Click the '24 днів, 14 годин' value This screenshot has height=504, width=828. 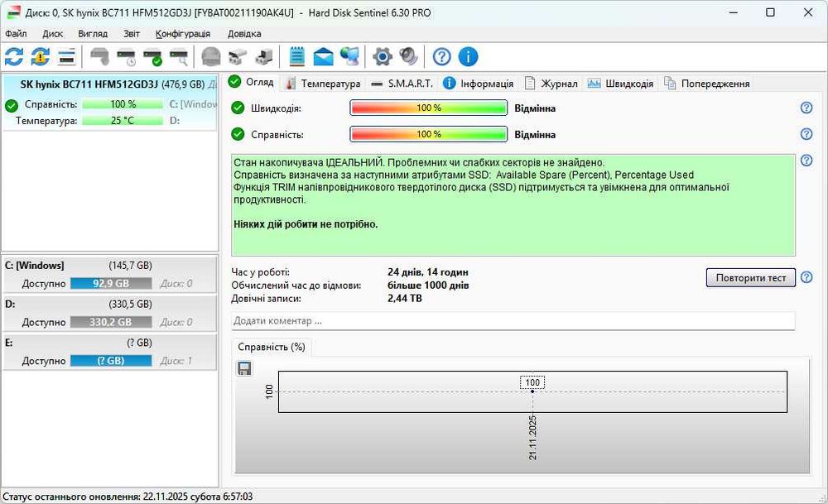click(428, 272)
